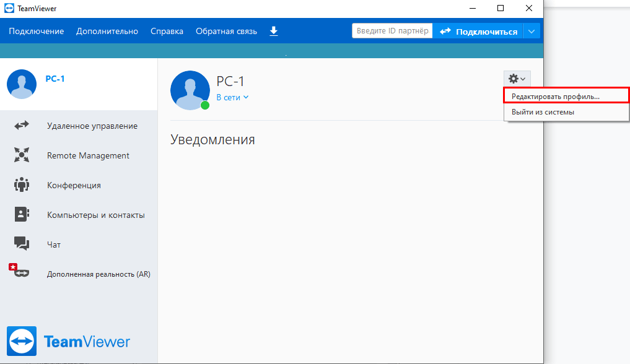This screenshot has width=630, height=364.
Task: Click the green online status dot
Action: [205, 105]
